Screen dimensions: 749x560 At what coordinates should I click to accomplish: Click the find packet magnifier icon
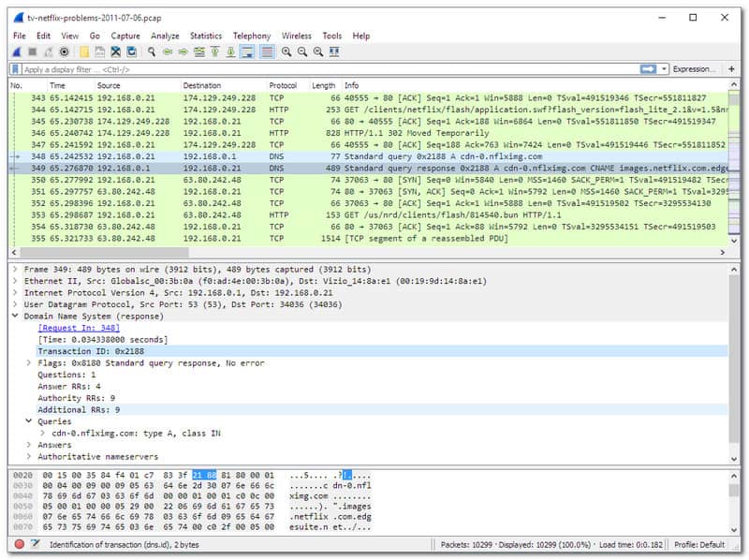point(150,52)
